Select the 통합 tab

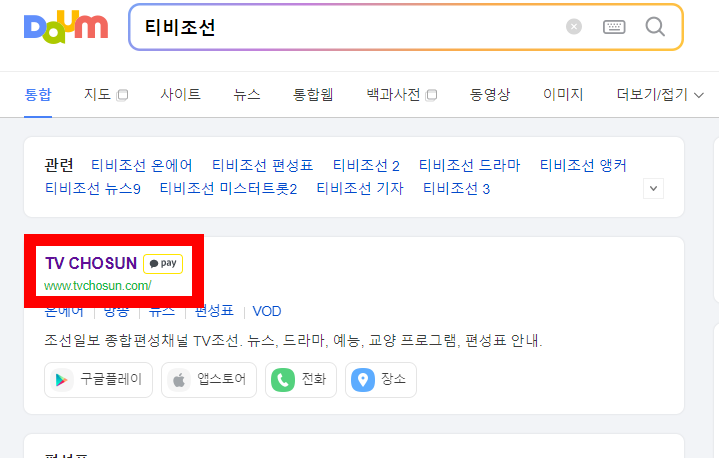pyautogui.click(x=38, y=94)
